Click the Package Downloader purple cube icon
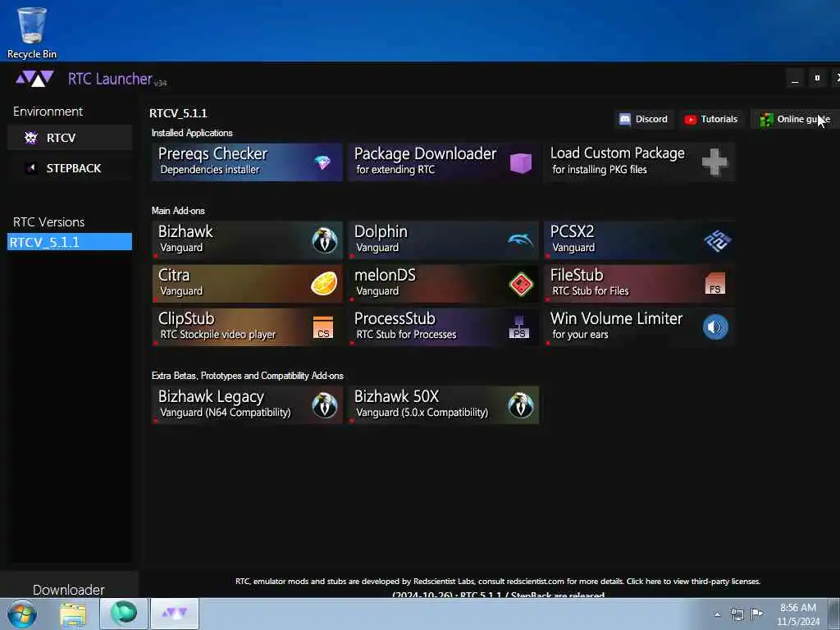 click(521, 162)
